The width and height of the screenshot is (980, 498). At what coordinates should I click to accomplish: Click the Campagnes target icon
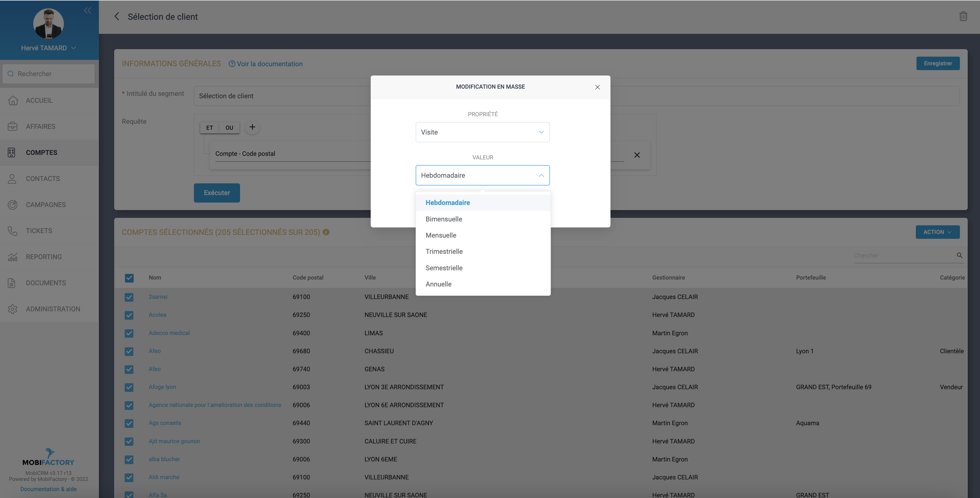pyautogui.click(x=13, y=205)
